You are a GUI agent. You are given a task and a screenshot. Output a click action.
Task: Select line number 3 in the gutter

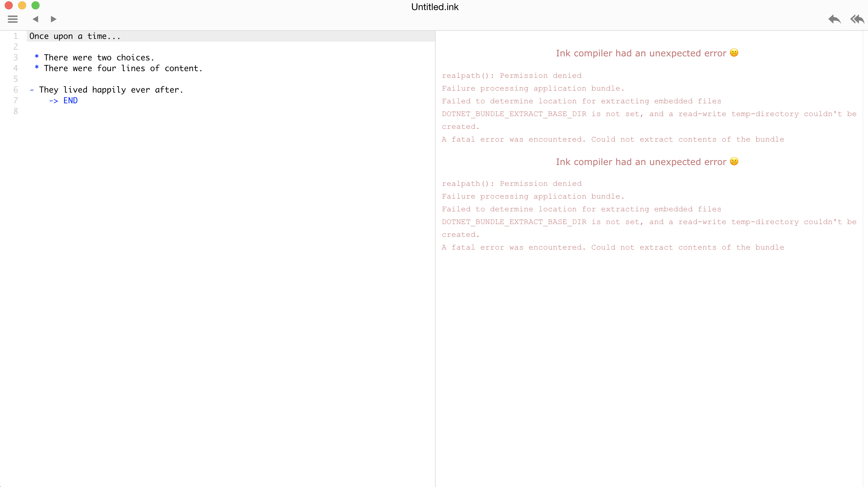pyautogui.click(x=15, y=57)
